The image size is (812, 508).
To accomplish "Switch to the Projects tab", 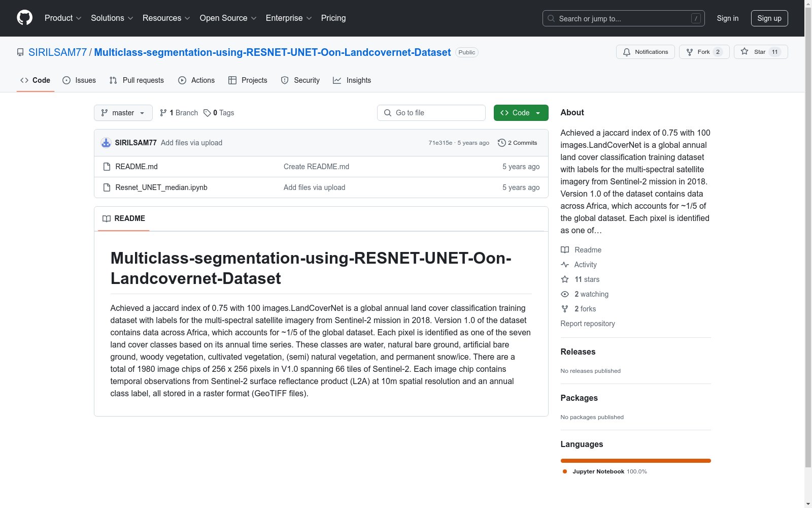I will [x=248, y=80].
